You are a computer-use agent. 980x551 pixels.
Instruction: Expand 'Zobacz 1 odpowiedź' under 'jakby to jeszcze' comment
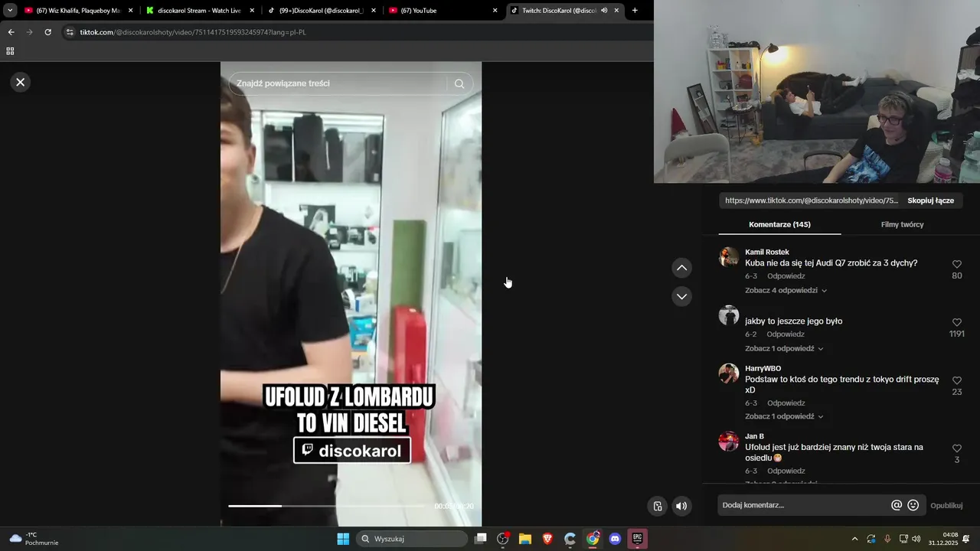pos(784,348)
